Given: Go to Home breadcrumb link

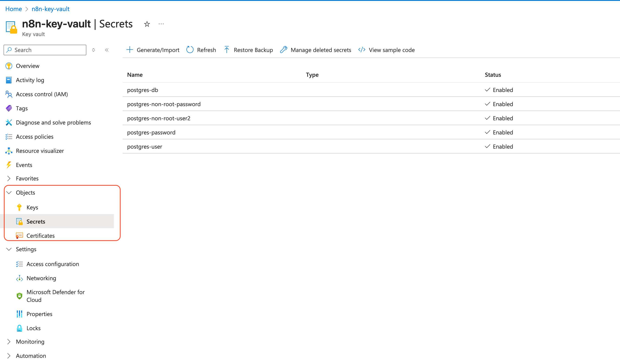Looking at the screenshot, I should click(14, 9).
